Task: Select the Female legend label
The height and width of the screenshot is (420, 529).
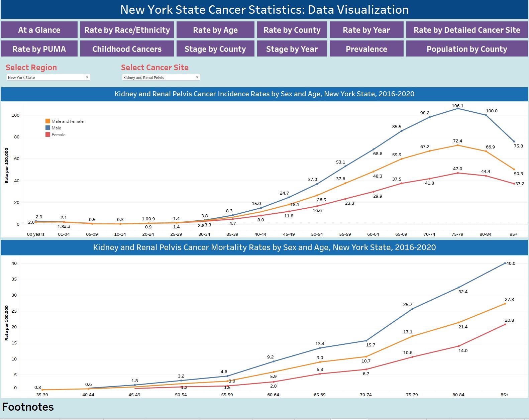Action: 59,134
